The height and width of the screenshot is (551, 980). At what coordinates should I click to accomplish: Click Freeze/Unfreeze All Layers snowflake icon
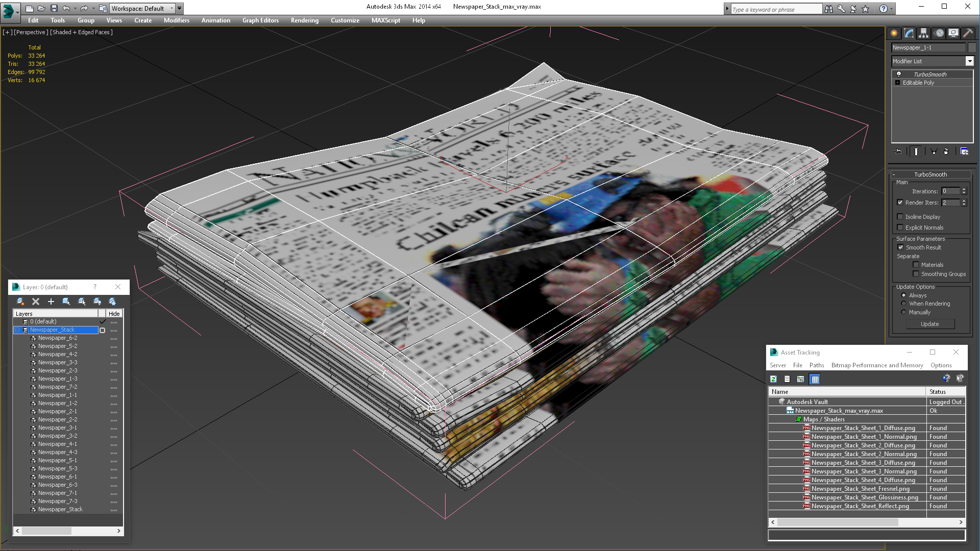[112, 302]
